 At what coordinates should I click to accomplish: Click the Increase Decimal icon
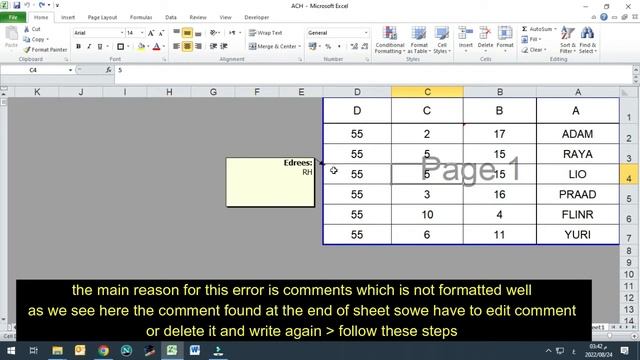click(354, 47)
